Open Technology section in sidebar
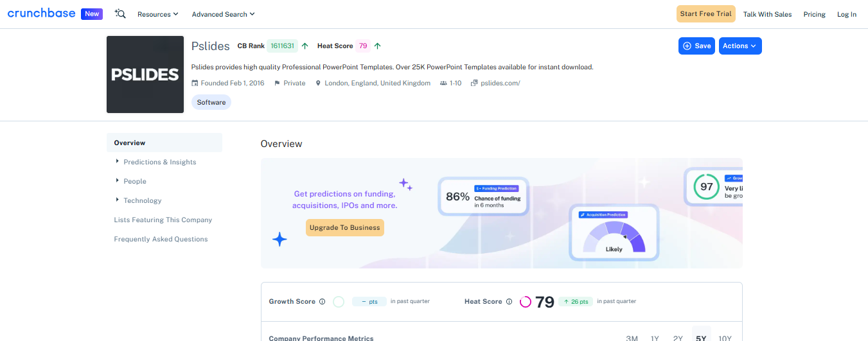The height and width of the screenshot is (341, 868). [143, 200]
